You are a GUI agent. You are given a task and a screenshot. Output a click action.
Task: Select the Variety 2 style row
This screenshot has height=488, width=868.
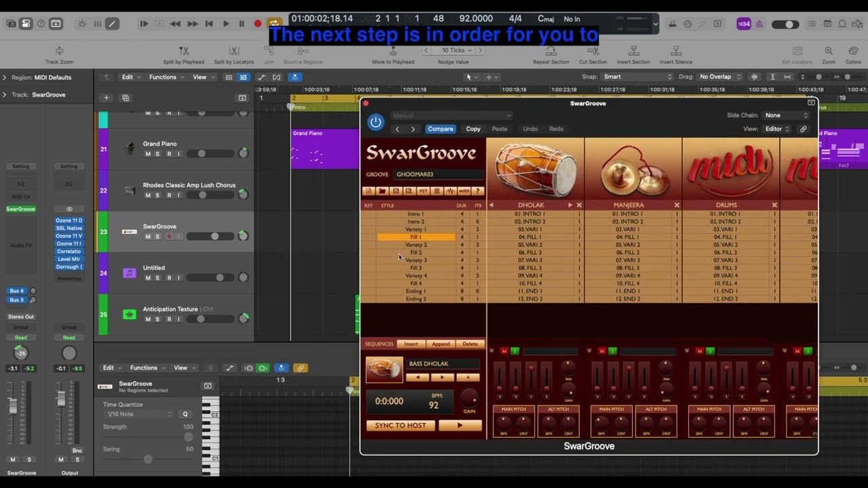pos(416,245)
